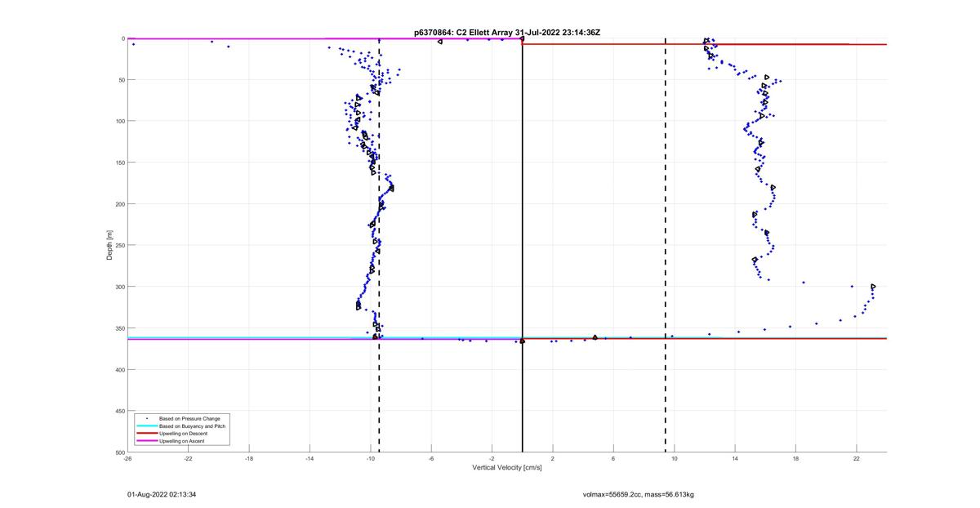Image resolution: width=980 pixels, height=508 pixels.
Task: Click the 'Depth [m]' y-axis label
Action: click(x=109, y=245)
